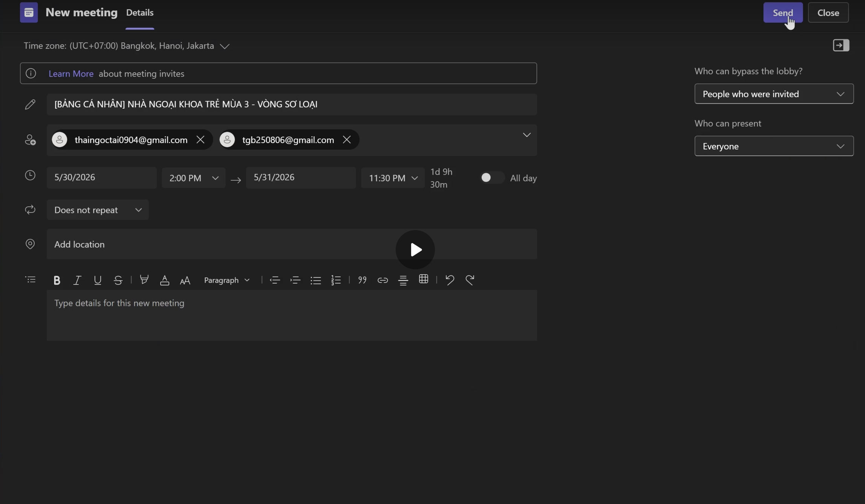Insert a bulleted list
This screenshot has width=865, height=504.
click(315, 280)
